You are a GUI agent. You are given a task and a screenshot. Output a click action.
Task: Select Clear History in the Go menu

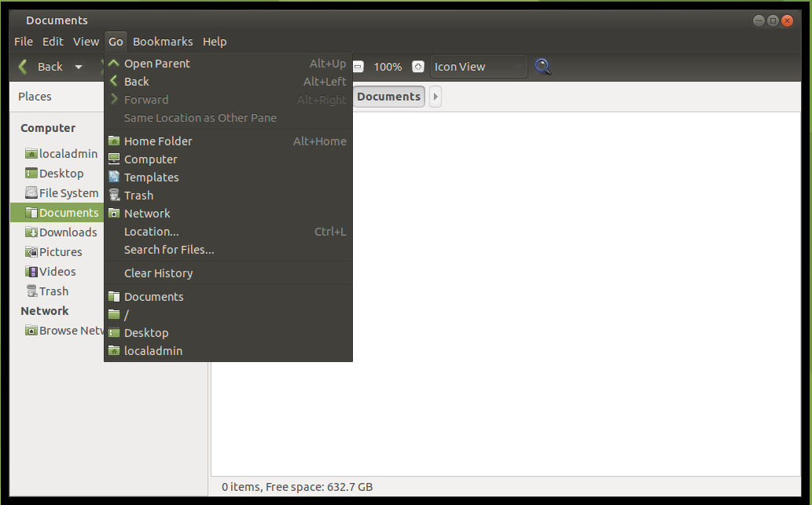coord(158,273)
